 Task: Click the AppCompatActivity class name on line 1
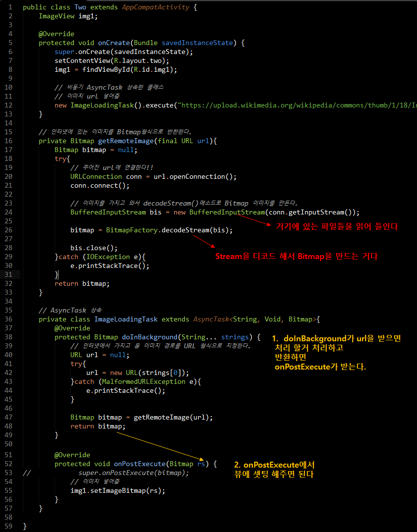[x=156, y=7]
